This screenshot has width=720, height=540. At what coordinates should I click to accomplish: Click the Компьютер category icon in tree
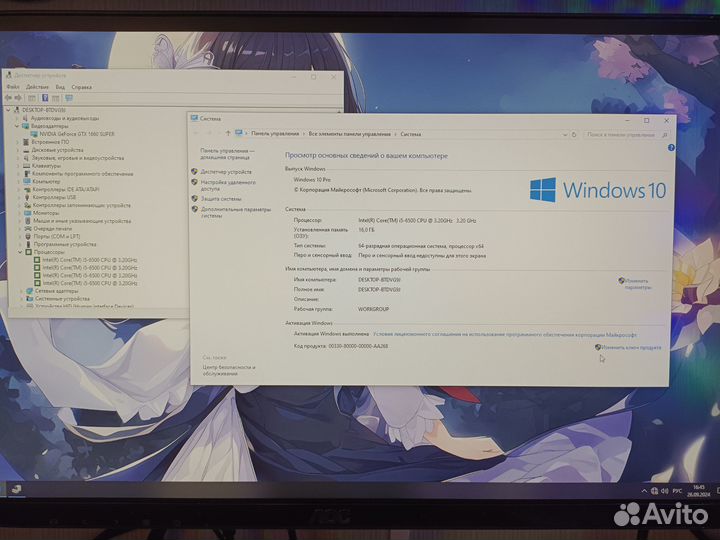27,181
